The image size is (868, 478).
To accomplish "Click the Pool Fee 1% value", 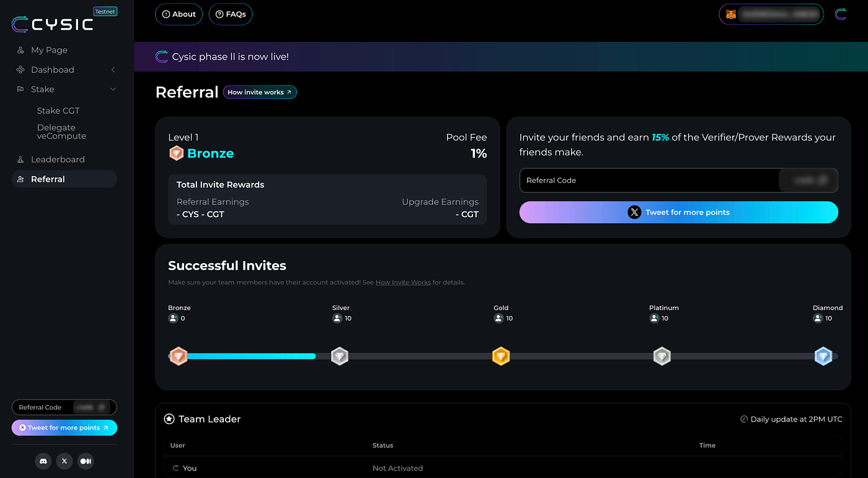I will (x=479, y=154).
